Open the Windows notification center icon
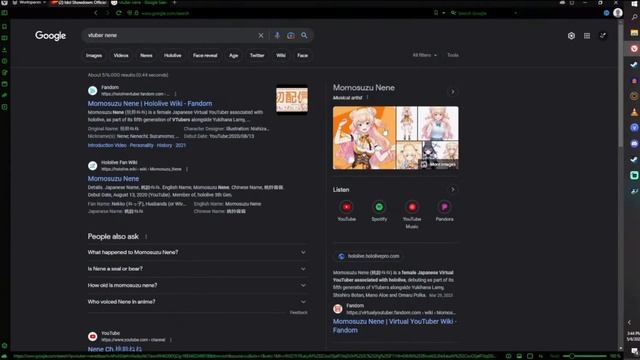The height and width of the screenshot is (360, 640). click(x=634, y=351)
